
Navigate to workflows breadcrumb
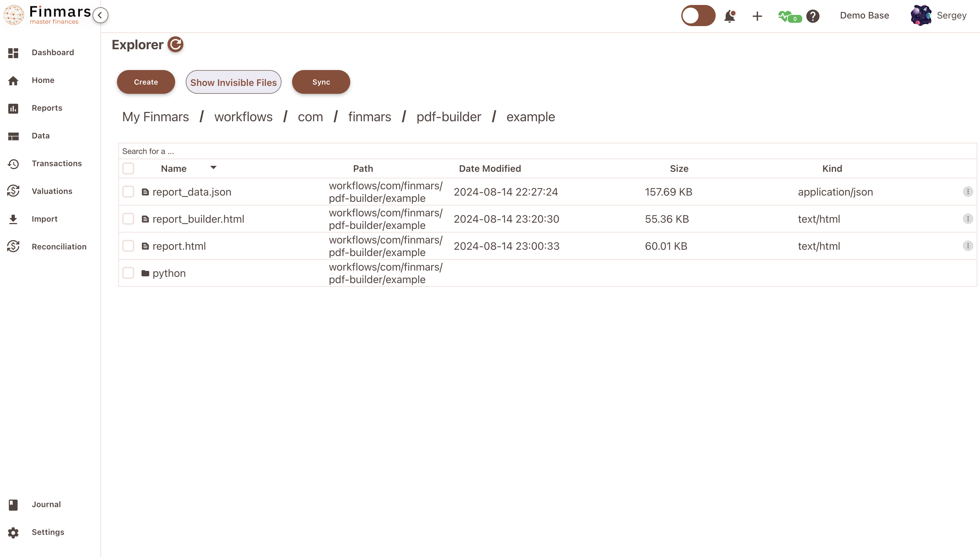243,117
